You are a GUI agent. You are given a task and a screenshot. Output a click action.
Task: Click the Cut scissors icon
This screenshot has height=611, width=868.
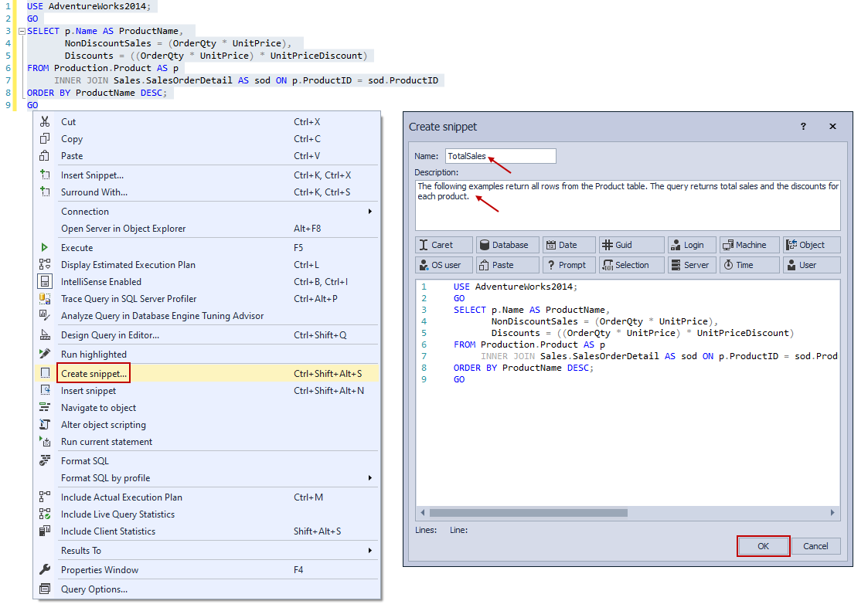(45, 122)
